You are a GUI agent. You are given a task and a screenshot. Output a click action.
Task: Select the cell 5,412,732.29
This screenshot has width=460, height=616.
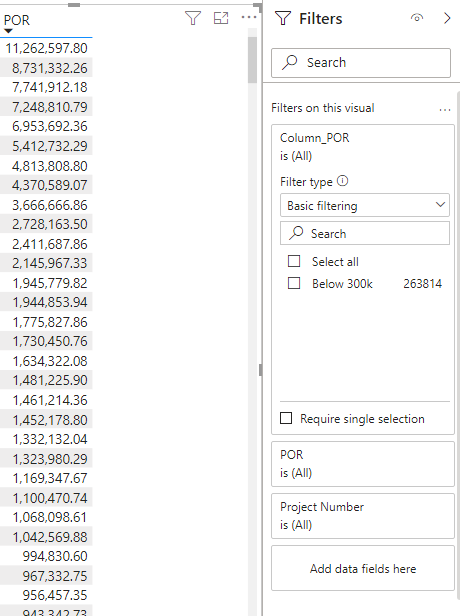click(x=46, y=146)
